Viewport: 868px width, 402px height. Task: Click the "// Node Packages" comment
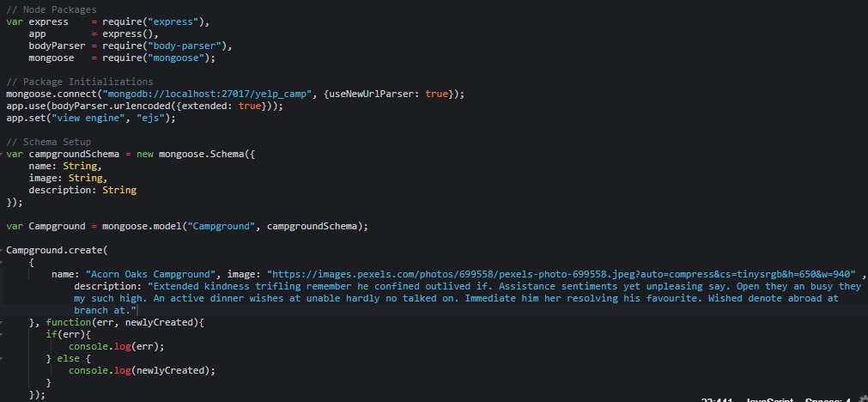[x=51, y=9]
